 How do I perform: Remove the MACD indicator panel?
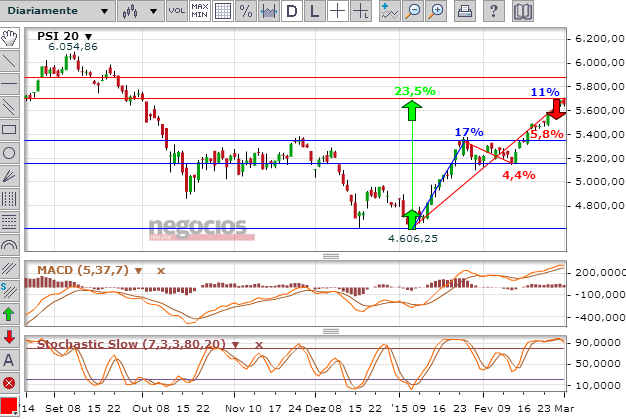pyautogui.click(x=159, y=271)
